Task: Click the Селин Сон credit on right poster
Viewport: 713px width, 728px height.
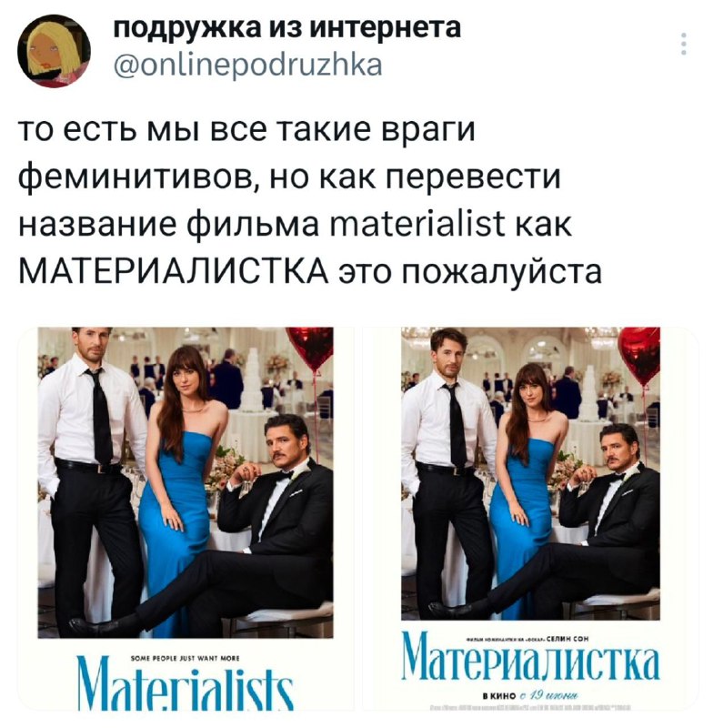Action: (x=567, y=639)
